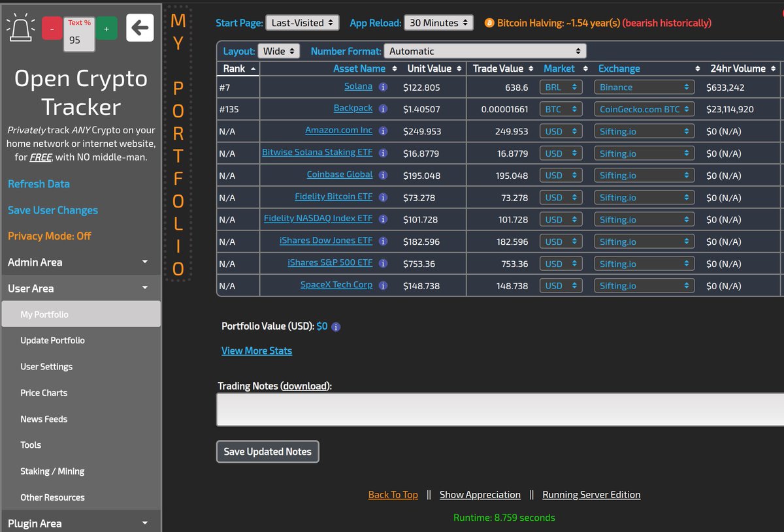Open info icon next to Bitwise Solana Staking ETF
Viewport: 784px width, 532px height.
(x=384, y=153)
